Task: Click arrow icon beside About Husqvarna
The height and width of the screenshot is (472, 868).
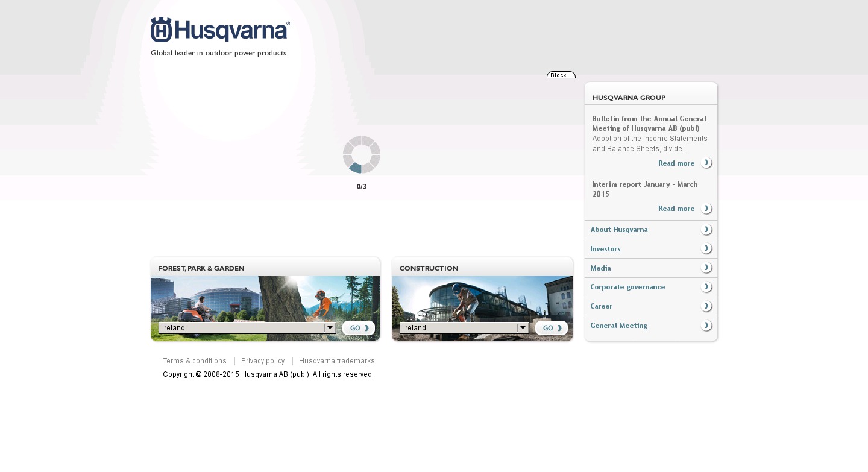Action: click(706, 230)
